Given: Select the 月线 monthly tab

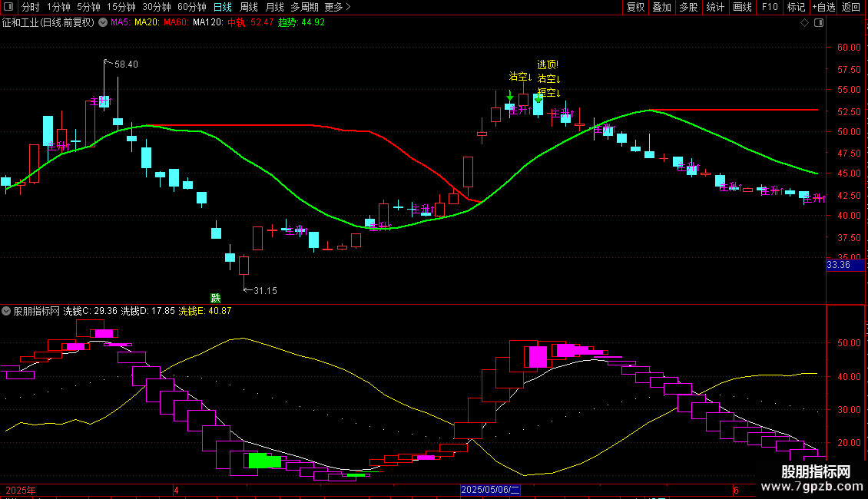Looking at the screenshot, I should tap(274, 7).
